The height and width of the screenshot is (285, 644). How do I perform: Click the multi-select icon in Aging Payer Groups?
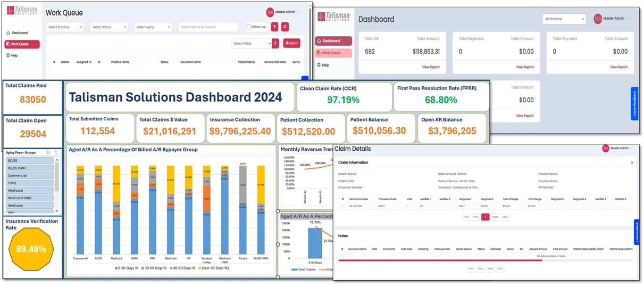[x=48, y=152]
